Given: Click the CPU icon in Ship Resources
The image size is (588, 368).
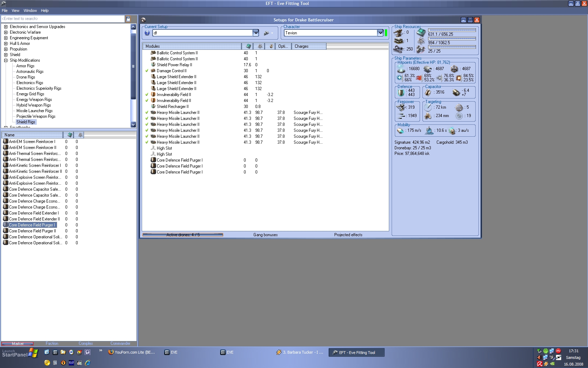Looking at the screenshot, I should (x=421, y=33).
